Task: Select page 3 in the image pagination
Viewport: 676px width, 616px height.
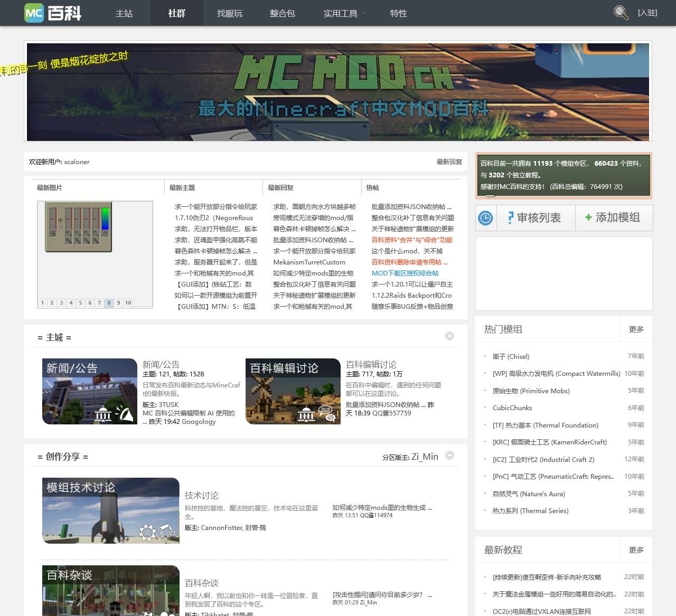Action: tap(61, 303)
